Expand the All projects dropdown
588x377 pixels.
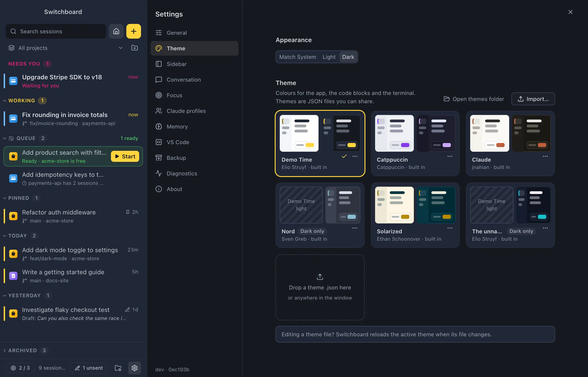(65, 48)
